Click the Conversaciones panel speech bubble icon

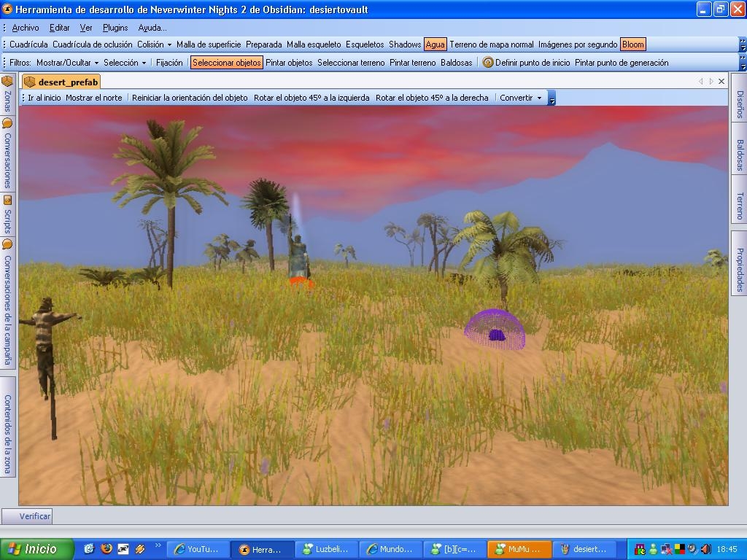(x=7, y=123)
